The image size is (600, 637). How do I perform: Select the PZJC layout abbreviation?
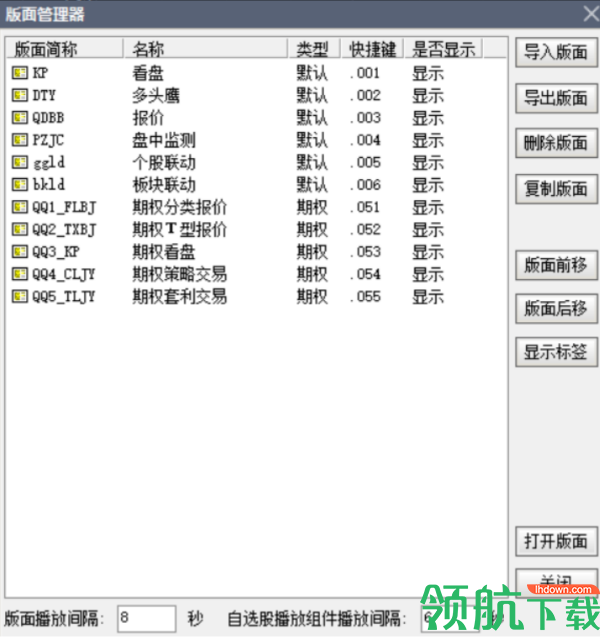48,140
